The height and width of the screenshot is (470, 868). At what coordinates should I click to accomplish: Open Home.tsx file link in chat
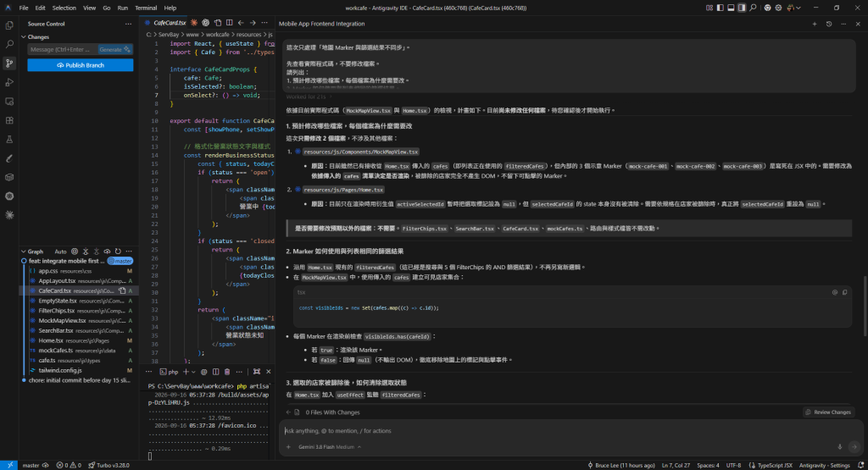coord(343,190)
